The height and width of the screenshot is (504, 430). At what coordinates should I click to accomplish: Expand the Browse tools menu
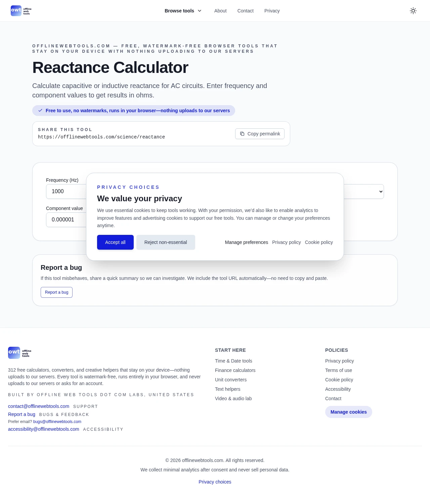click(x=183, y=11)
